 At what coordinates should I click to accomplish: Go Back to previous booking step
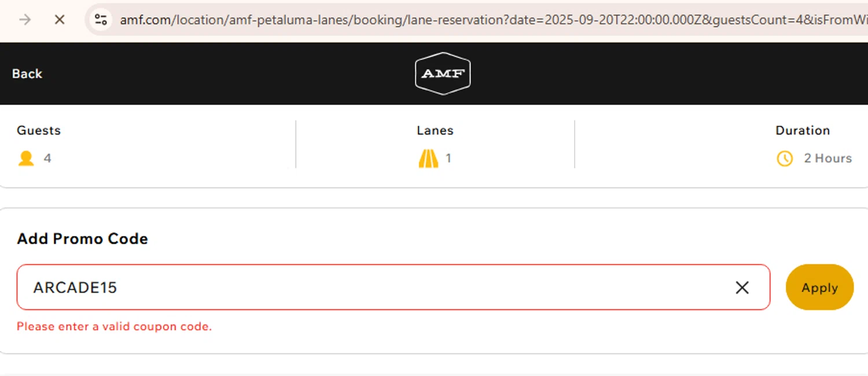(27, 74)
